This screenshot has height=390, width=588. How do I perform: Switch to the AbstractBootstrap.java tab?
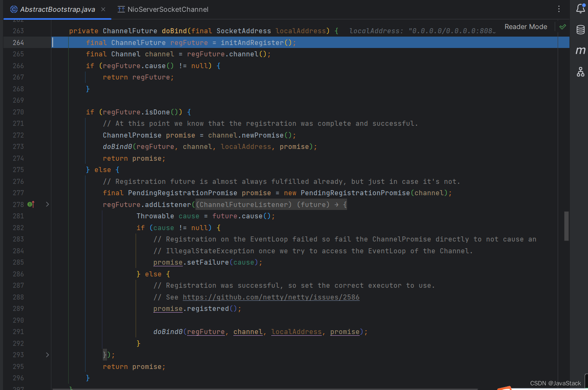point(58,9)
